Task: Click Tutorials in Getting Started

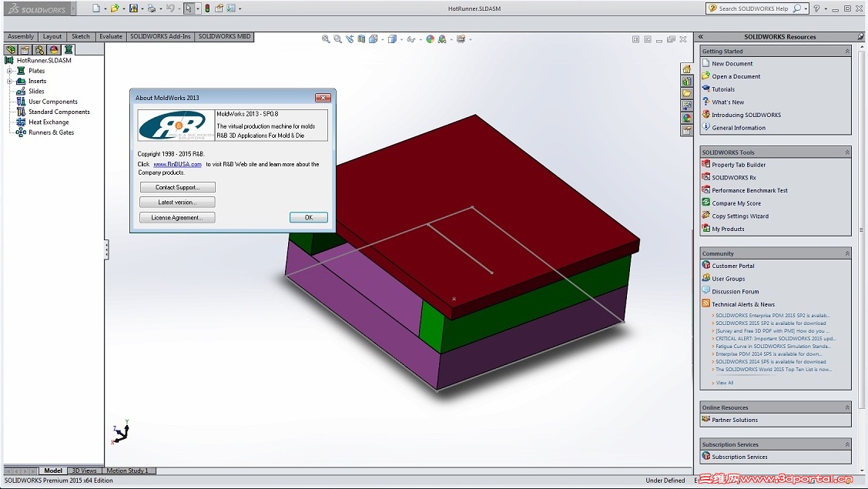Action: click(x=723, y=89)
